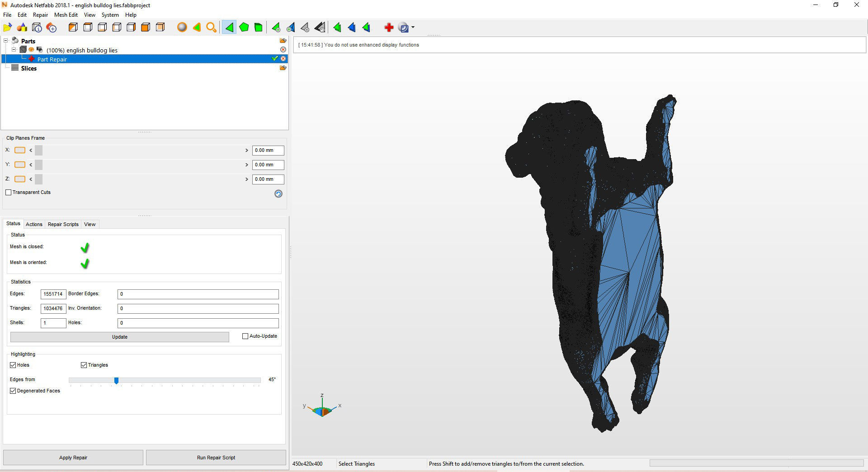Choose the green cube shell selection tool
The height and width of the screenshot is (472, 868).
(x=258, y=28)
